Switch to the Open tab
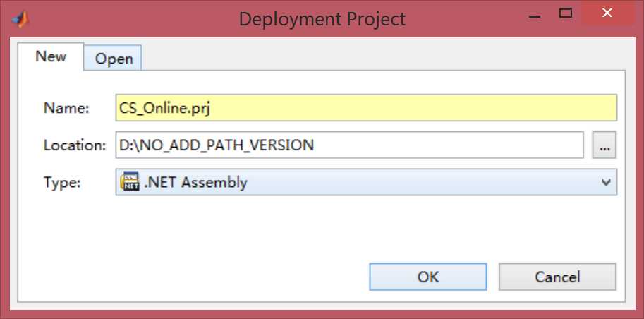The width and height of the screenshot is (644, 319). (x=114, y=59)
